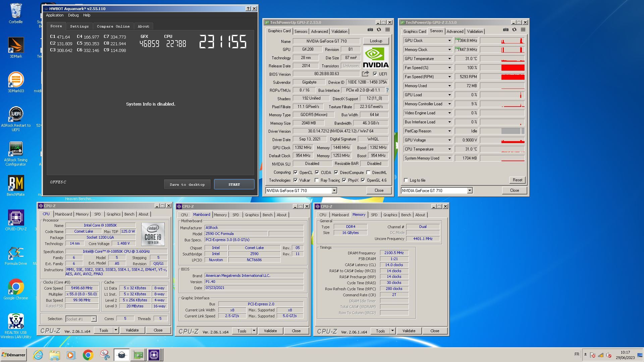This screenshot has height=362, width=644.
Task: Open GPU selector dropdown in GPU-Z Sensors window
Action: point(470,191)
